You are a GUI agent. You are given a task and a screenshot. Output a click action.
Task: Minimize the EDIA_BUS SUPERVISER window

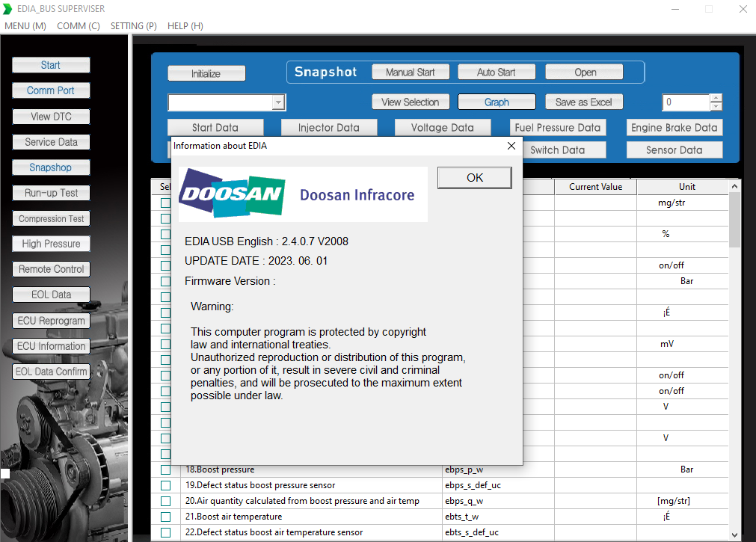[x=675, y=9]
